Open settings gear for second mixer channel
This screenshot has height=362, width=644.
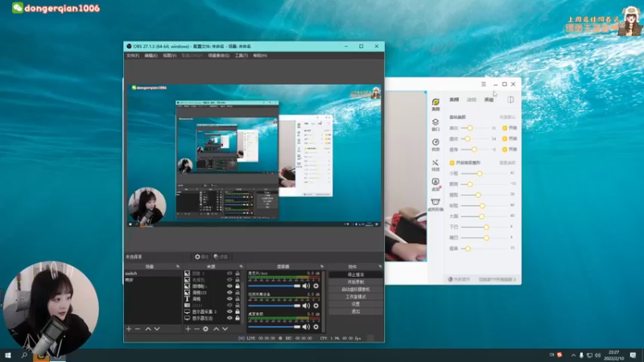pyautogui.click(x=316, y=306)
